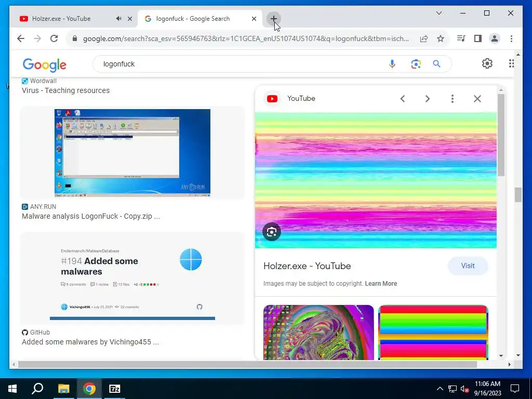Viewport: 532px width, 399px height.
Task: Click the page vertical scrollbar thumb
Action: (518, 195)
